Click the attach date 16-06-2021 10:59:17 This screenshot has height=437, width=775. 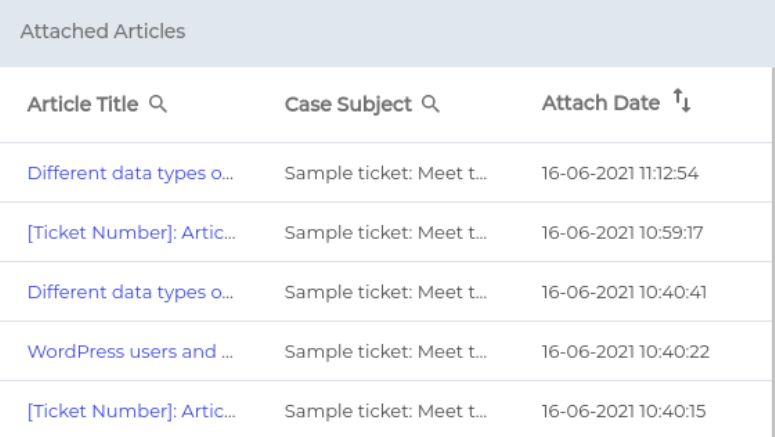620,233
